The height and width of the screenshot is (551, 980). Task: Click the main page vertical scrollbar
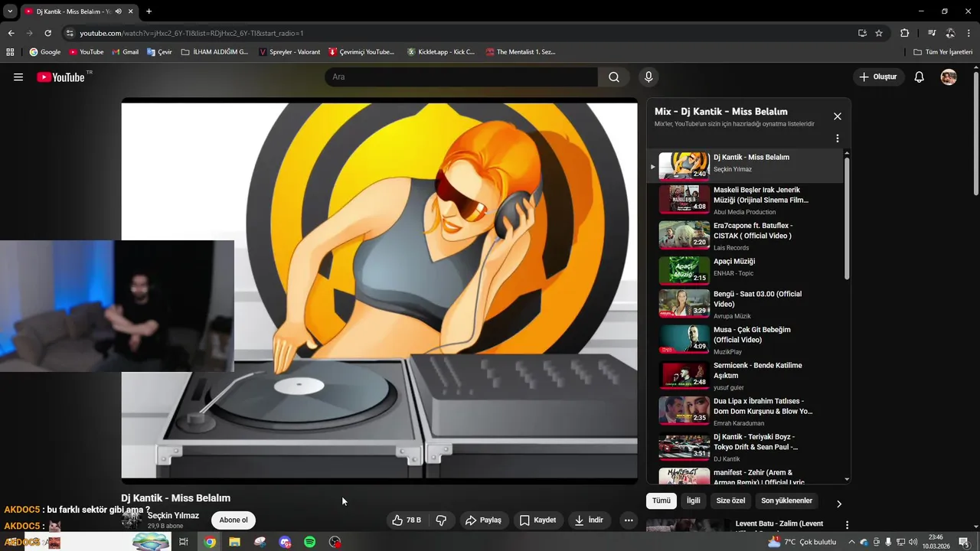pos(976,134)
